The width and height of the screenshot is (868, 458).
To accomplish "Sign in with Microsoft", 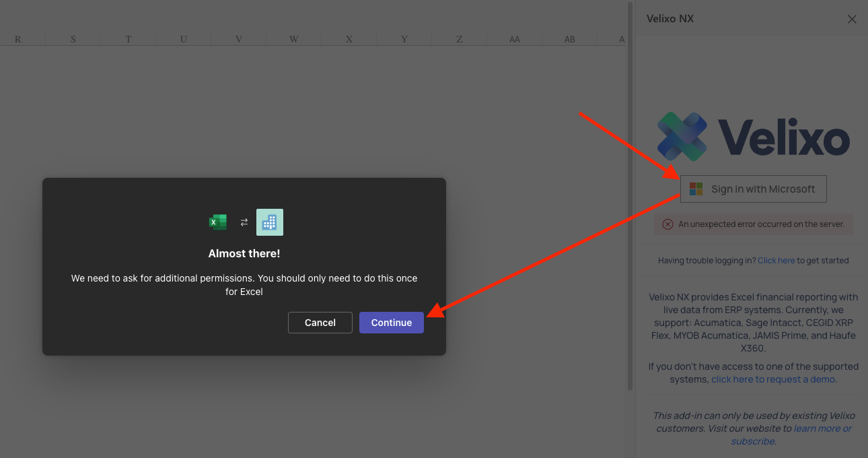I will coord(754,189).
